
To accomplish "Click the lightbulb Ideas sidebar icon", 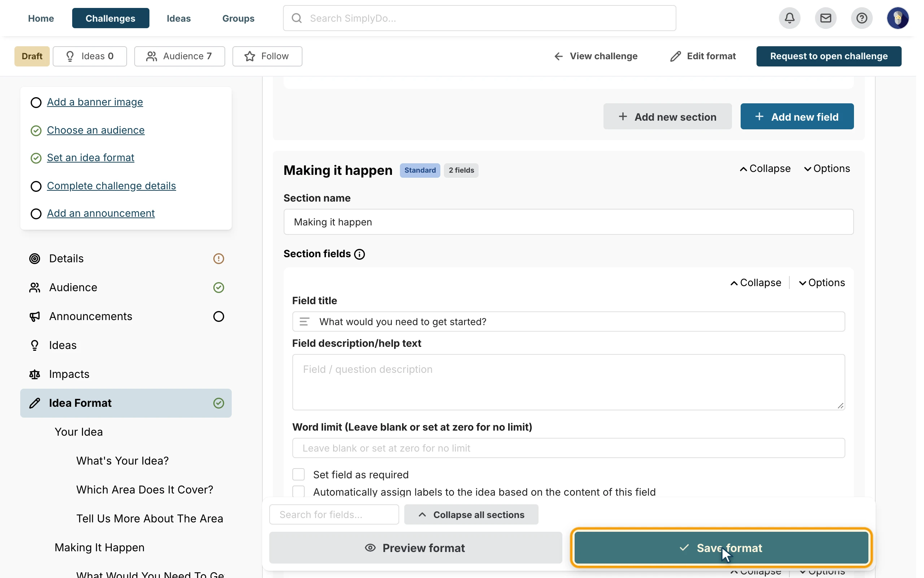I will (x=35, y=346).
